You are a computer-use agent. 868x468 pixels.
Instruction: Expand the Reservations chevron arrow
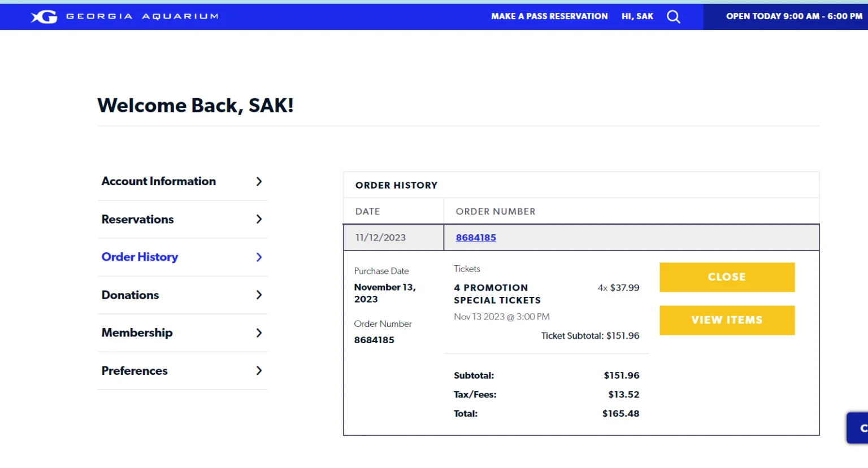(x=259, y=219)
